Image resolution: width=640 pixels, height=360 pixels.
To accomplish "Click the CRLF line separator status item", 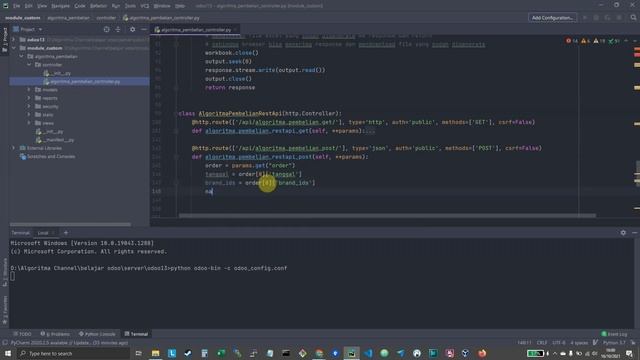I will pyautogui.click(x=542, y=343).
